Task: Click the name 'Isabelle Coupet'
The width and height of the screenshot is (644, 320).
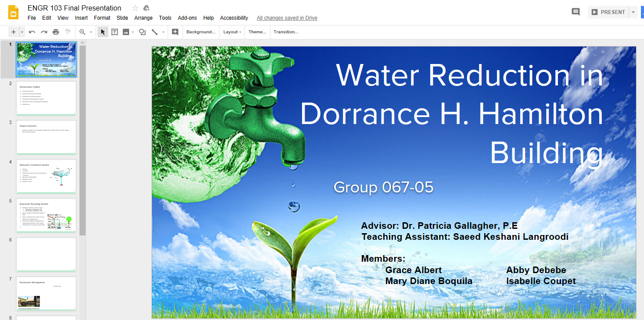Action: (541, 281)
